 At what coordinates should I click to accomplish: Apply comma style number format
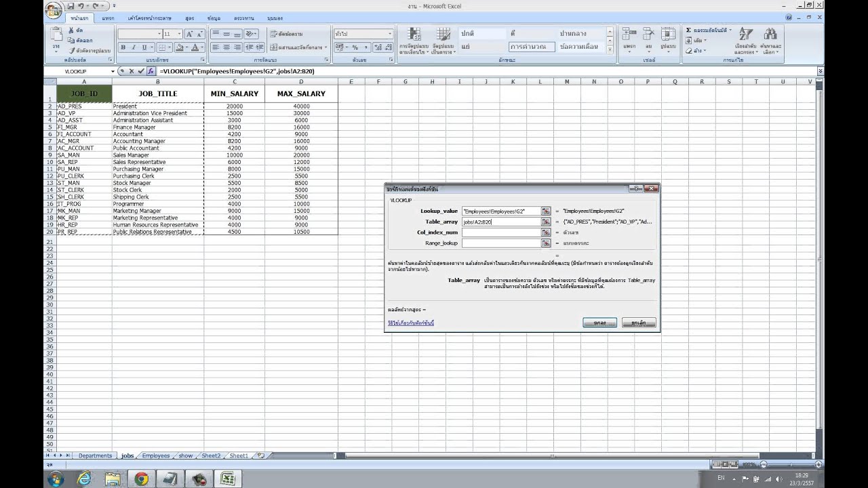(365, 47)
